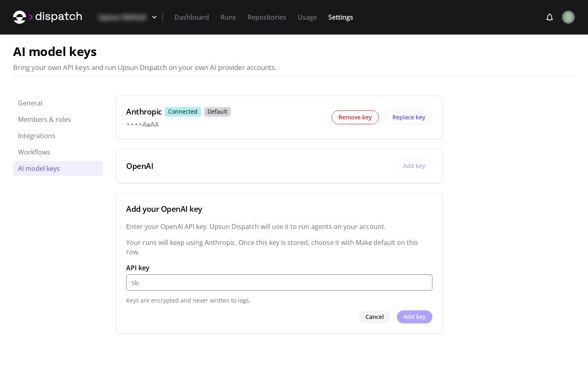This screenshot has height=368, width=588.
Task: Go to the Dashboard tab
Action: [192, 17]
